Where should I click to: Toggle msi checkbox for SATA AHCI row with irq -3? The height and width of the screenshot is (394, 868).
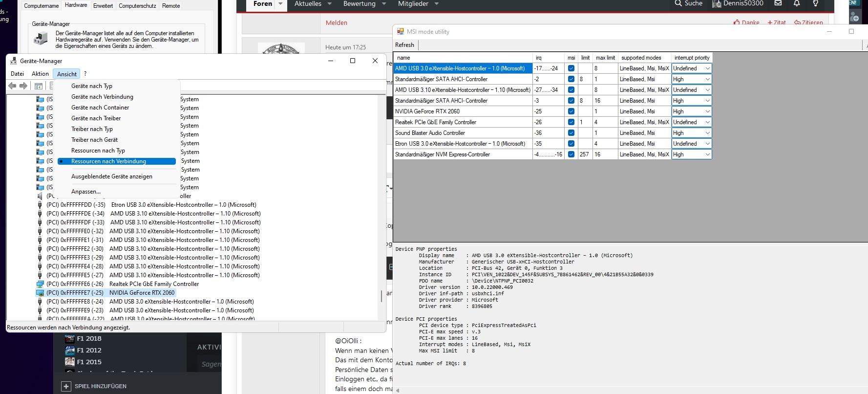[x=571, y=101]
